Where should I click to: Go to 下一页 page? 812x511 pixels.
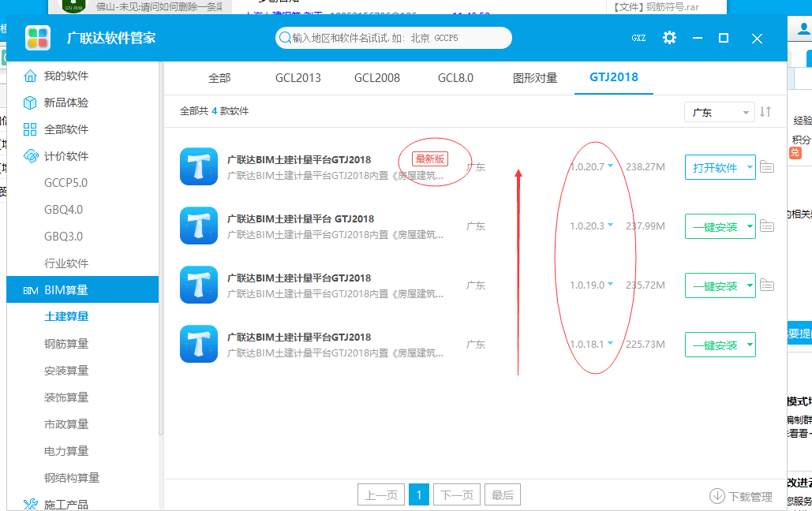(457, 495)
